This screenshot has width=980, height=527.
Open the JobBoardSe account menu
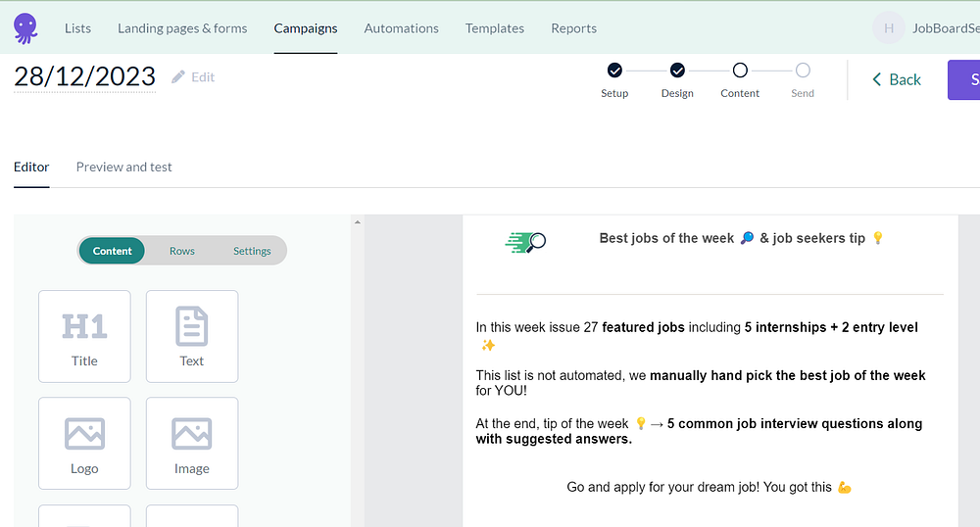tap(946, 28)
